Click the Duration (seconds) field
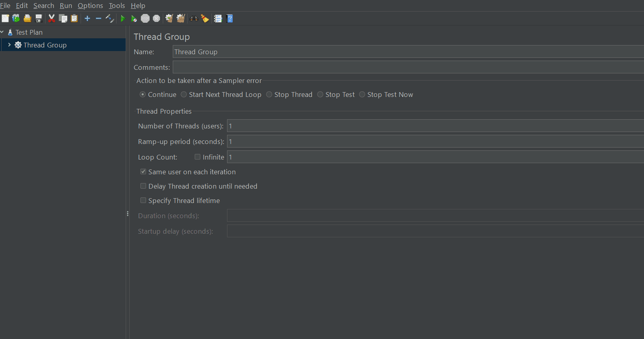Screen dimensions: 644x339 click(435, 215)
